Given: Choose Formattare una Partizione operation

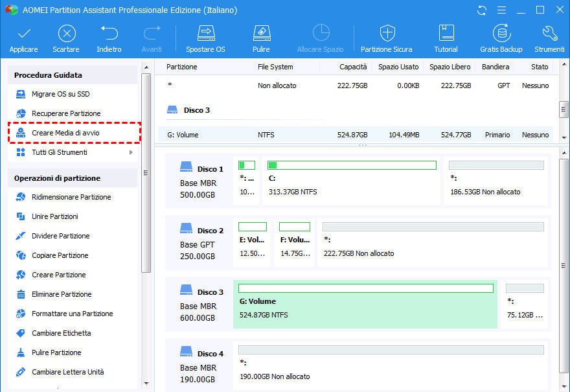Looking at the screenshot, I should [72, 314].
